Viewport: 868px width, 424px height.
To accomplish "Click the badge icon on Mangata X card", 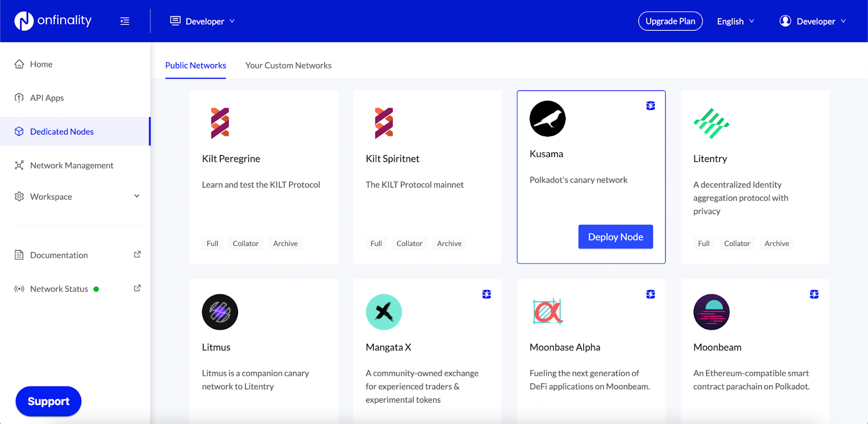I will pyautogui.click(x=487, y=294).
